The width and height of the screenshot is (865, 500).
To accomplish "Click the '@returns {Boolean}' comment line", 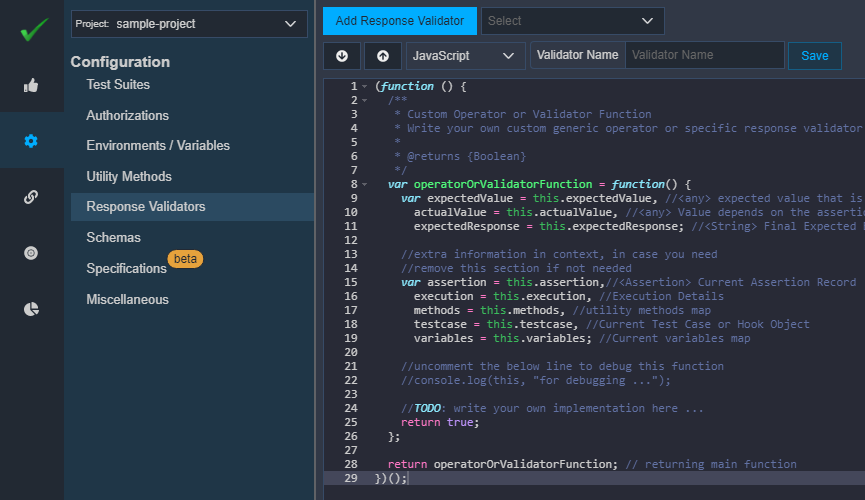I will [x=460, y=156].
